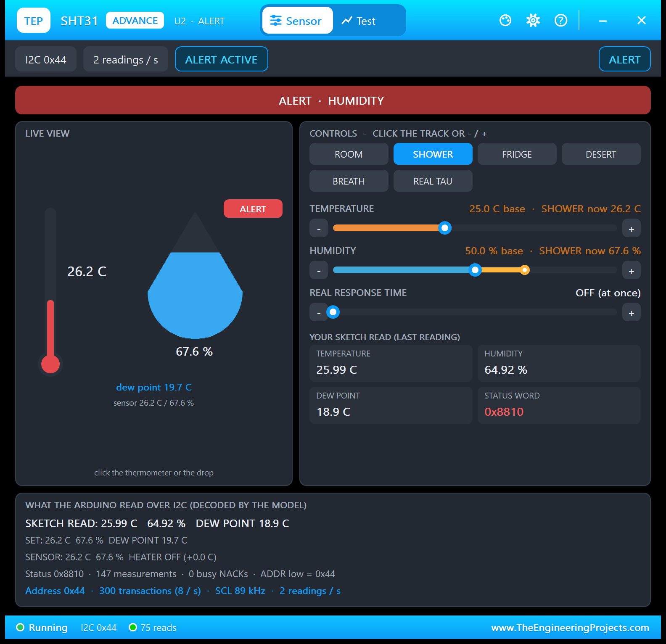Select the ROOM preset
Viewport: 666px width, 644px height.
[x=349, y=154]
